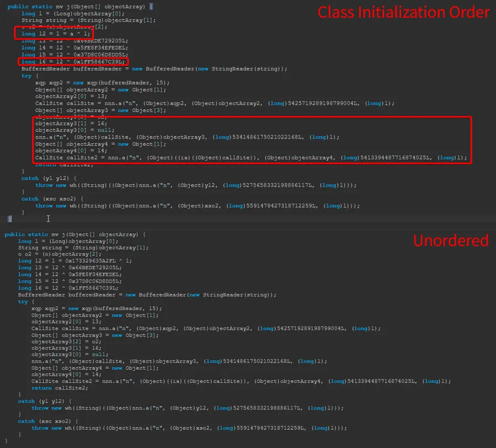Click "long l = (Long)objectArray[0];" in Unordered listing
Image resolution: width=496 pixels, height=448 pixels.
pyautogui.click(x=68, y=242)
